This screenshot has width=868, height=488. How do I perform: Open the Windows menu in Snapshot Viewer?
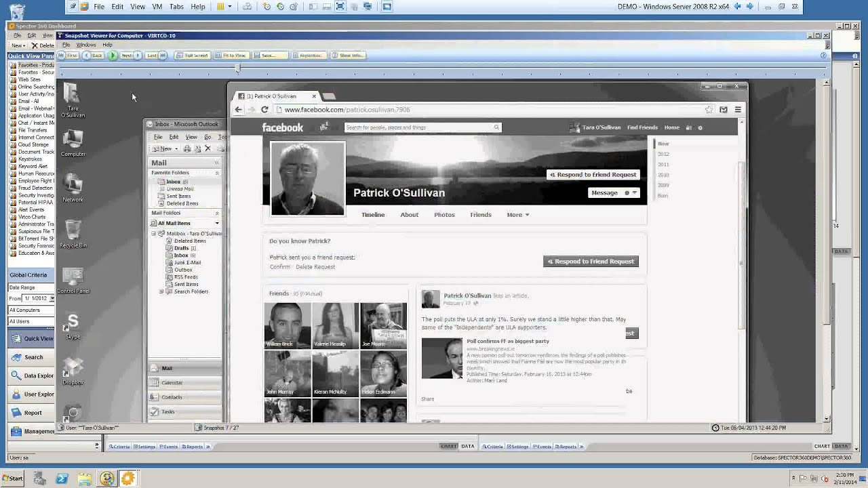[x=86, y=45]
